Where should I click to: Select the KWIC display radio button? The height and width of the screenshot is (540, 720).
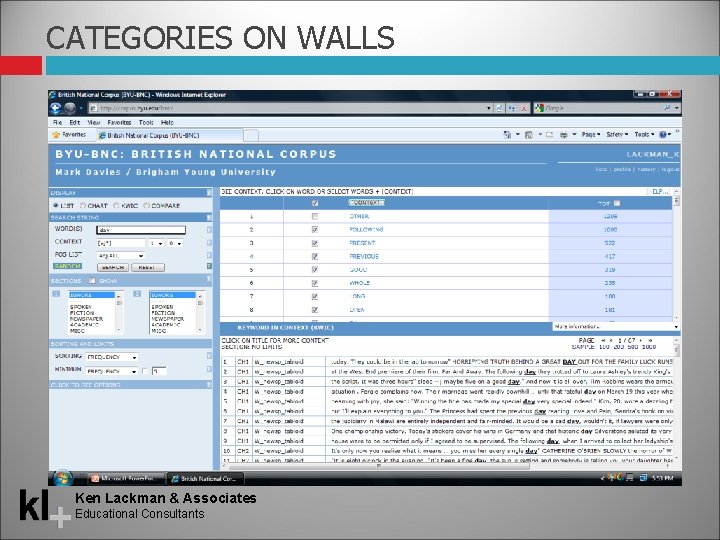117,206
